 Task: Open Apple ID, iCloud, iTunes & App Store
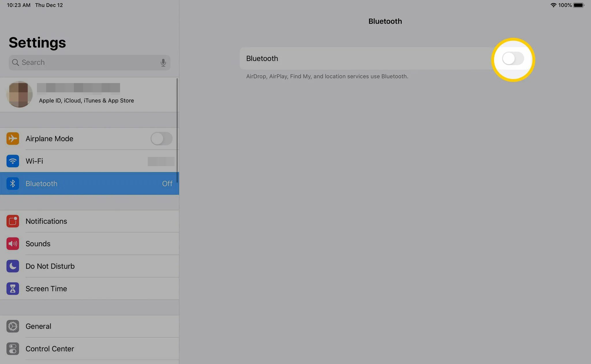[x=86, y=100]
